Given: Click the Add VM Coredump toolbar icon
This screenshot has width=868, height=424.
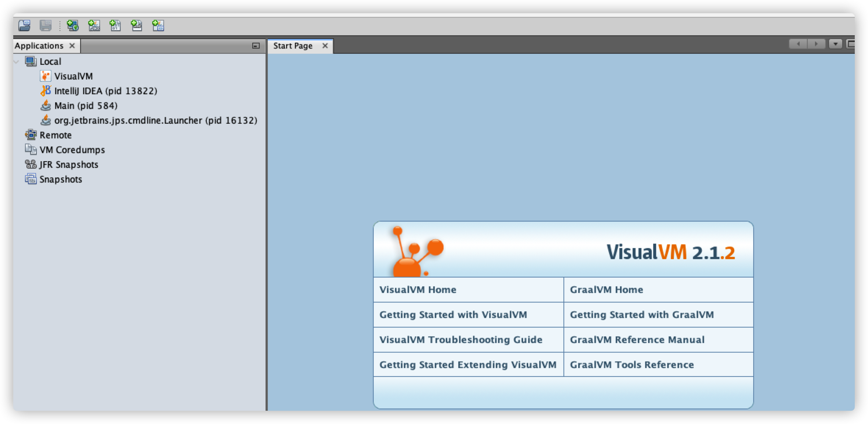Looking at the screenshot, I should tap(115, 25).
